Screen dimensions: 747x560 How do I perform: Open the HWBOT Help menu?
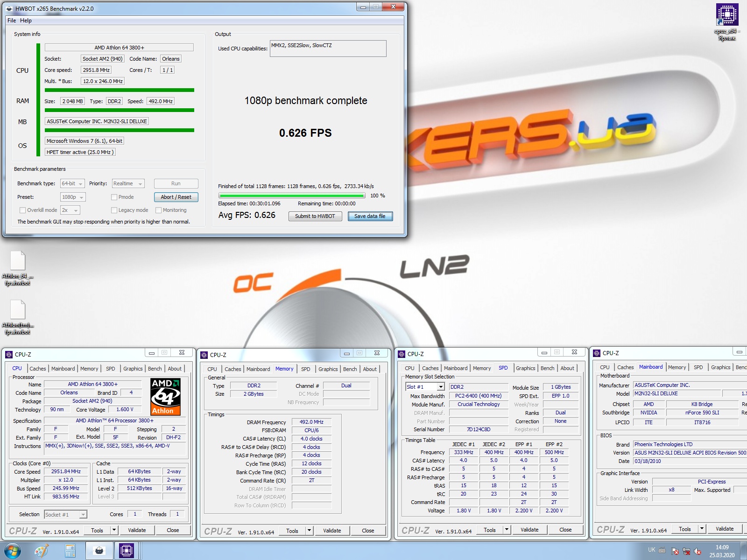pos(26,21)
